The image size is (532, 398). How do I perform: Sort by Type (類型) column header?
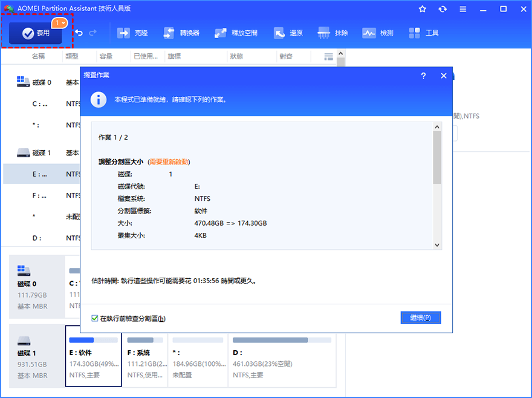[x=72, y=56]
